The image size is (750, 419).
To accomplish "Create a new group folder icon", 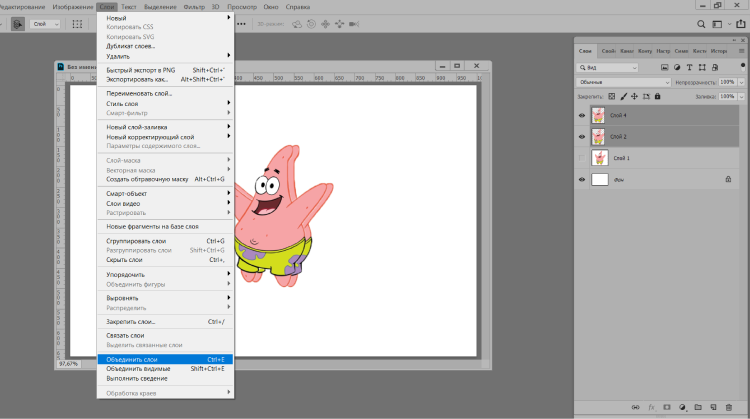I will [x=698, y=408].
